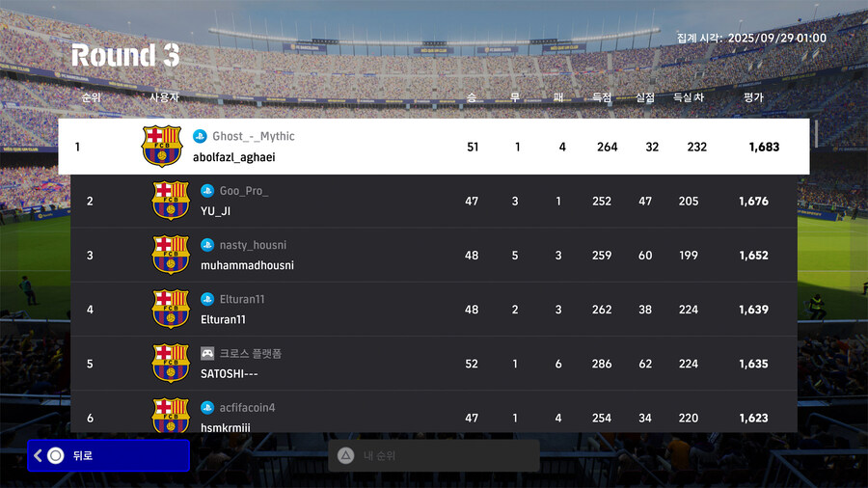Click the club crest beside Goo_Pro_
This screenshot has width=868, height=488.
(x=171, y=201)
